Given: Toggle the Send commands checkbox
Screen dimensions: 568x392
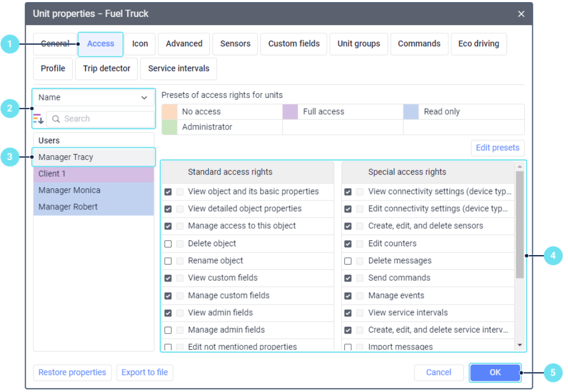Looking at the screenshot, I should point(348,278).
